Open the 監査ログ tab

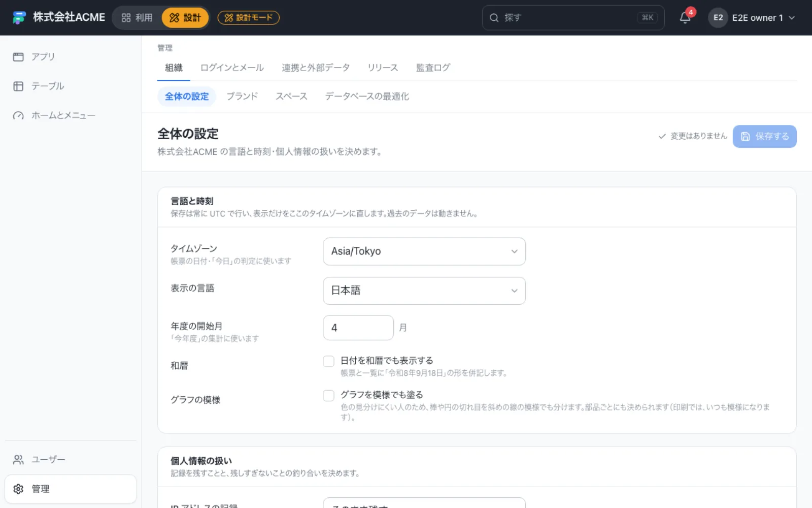(x=433, y=68)
